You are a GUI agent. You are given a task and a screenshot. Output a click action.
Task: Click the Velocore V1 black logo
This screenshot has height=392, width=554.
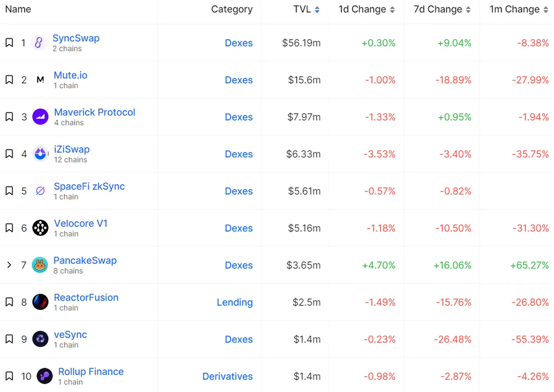click(40, 228)
